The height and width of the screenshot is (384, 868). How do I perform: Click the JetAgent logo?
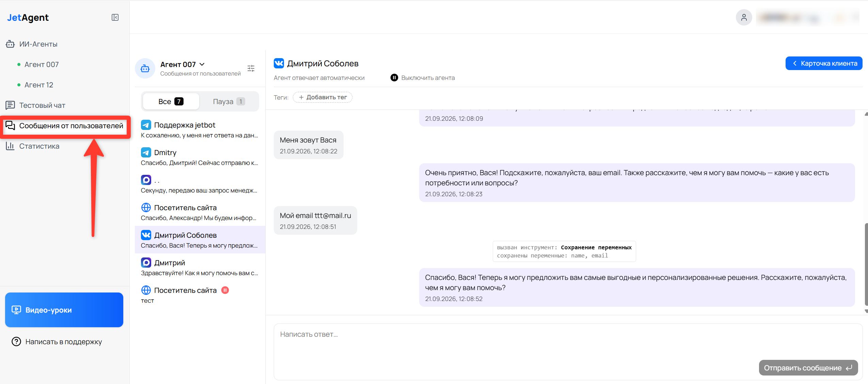[28, 17]
